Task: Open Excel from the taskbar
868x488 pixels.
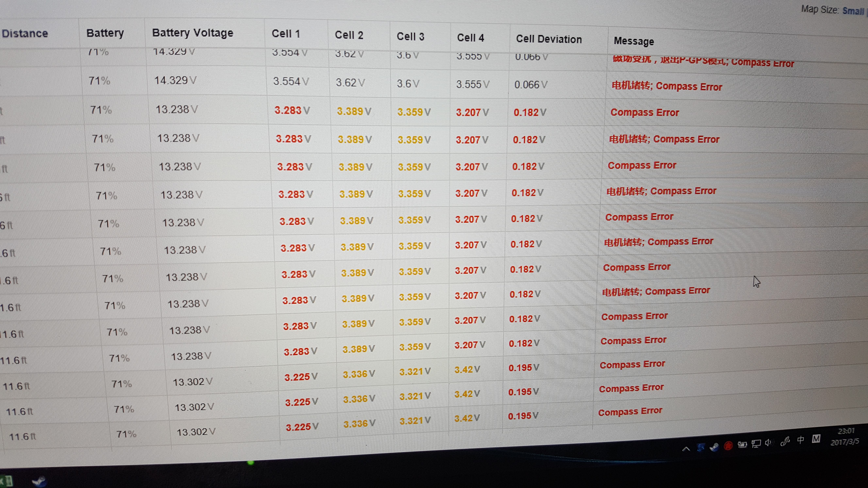Action: click(x=7, y=481)
